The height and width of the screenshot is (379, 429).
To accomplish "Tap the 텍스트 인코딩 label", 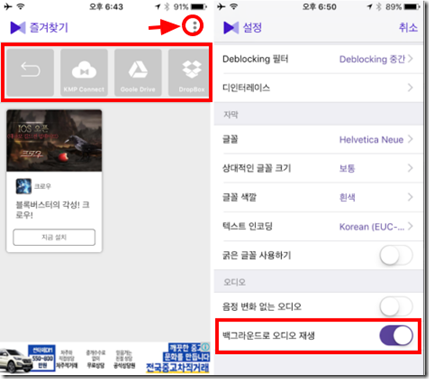I will pos(247,226).
